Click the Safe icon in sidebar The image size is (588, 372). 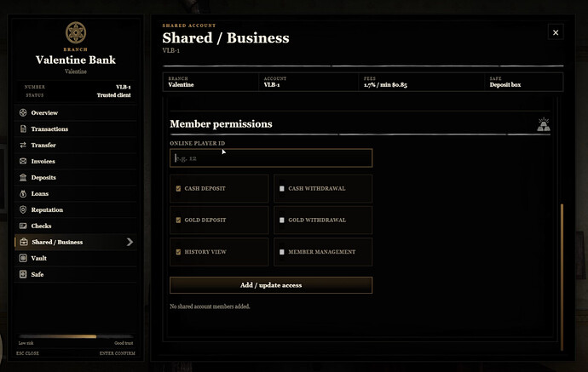coord(23,274)
